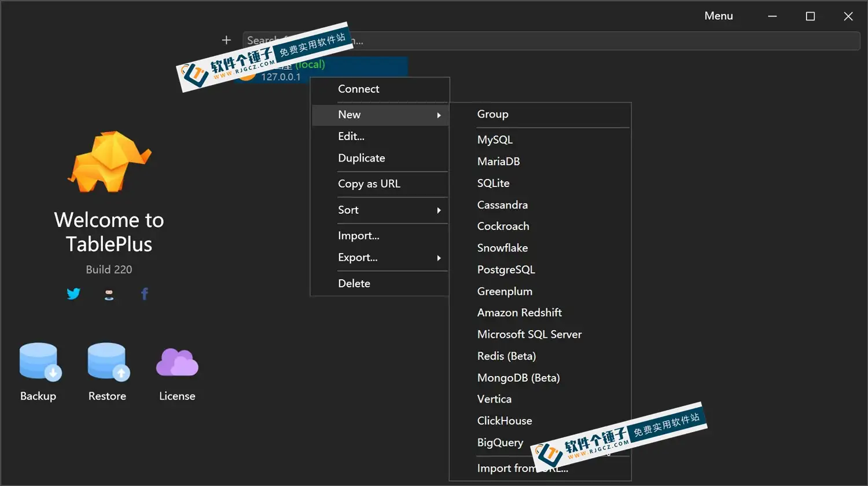This screenshot has height=486, width=868.
Task: Open the Backup database icon
Action: [x=40, y=362]
